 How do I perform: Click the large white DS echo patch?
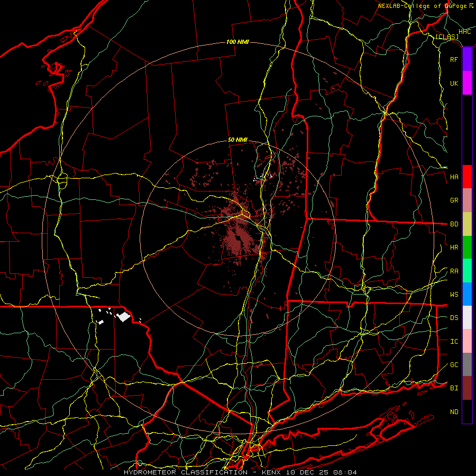(x=124, y=317)
